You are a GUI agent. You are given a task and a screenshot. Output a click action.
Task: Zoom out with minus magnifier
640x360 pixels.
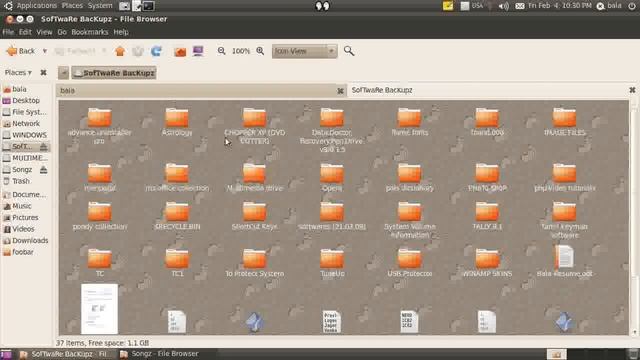click(x=221, y=51)
